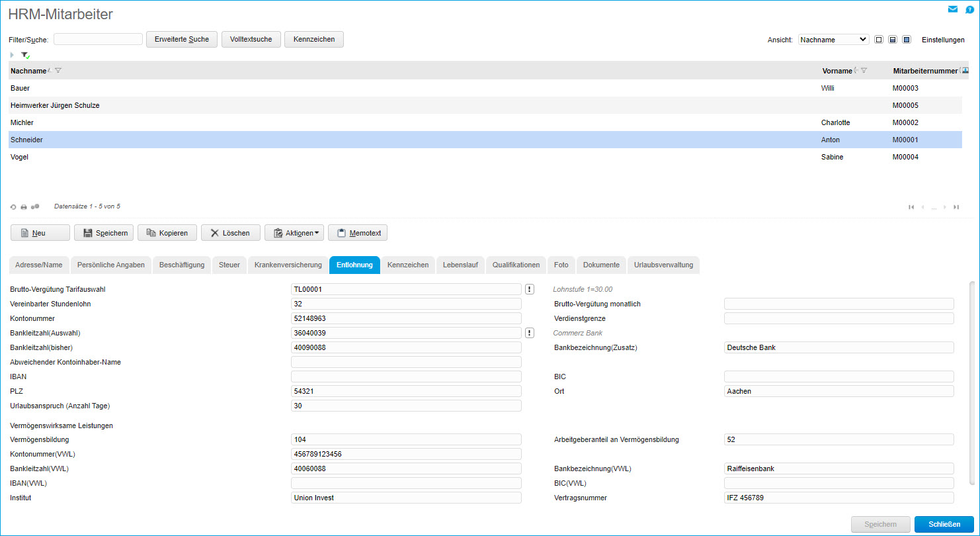980x536 pixels.
Task: Click the print icon below the list
Action: coord(24,206)
